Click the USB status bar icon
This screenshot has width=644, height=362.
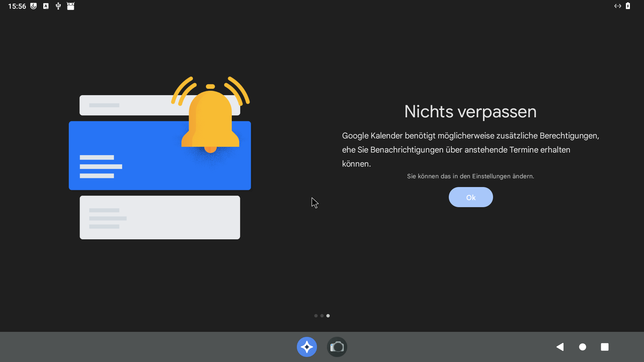point(58,6)
